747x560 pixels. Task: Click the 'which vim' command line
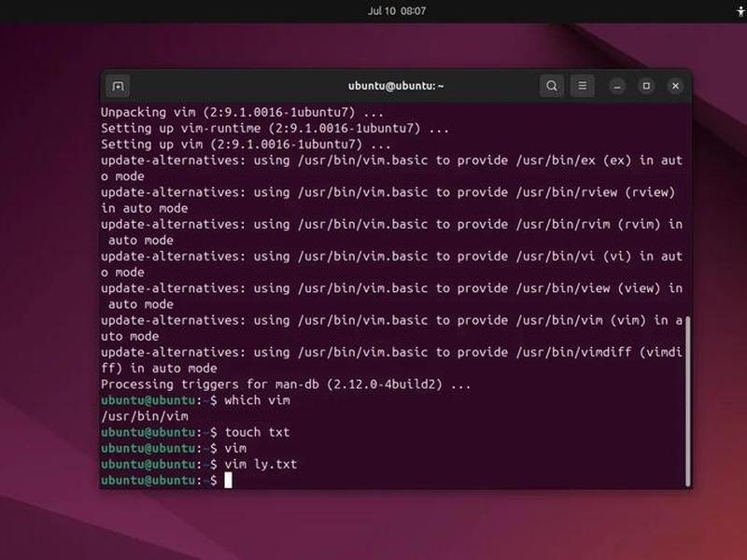pyautogui.click(x=195, y=400)
